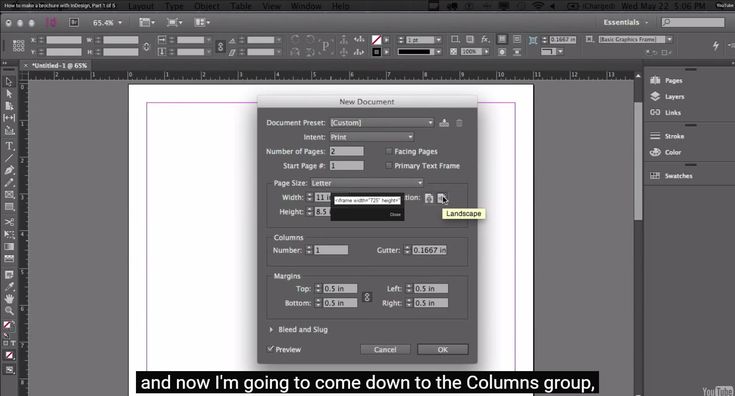Screen dimensions: 735x396
Task: Open the Window menu
Action: point(306,6)
